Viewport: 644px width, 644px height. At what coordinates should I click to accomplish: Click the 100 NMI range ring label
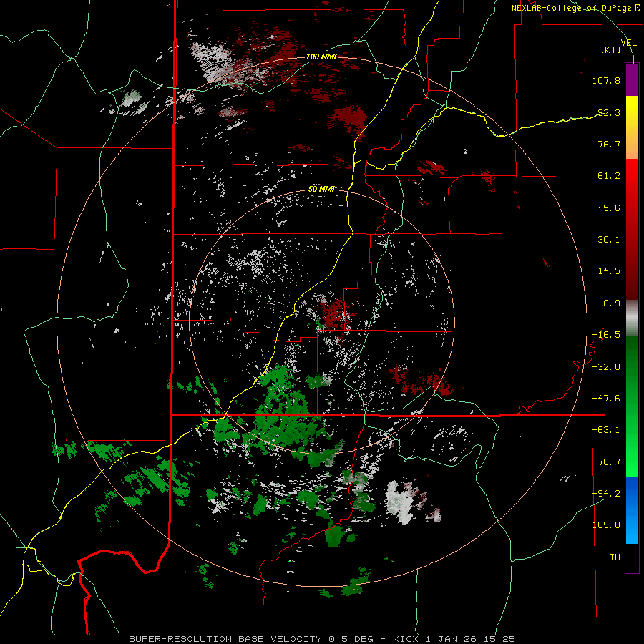click(x=321, y=57)
